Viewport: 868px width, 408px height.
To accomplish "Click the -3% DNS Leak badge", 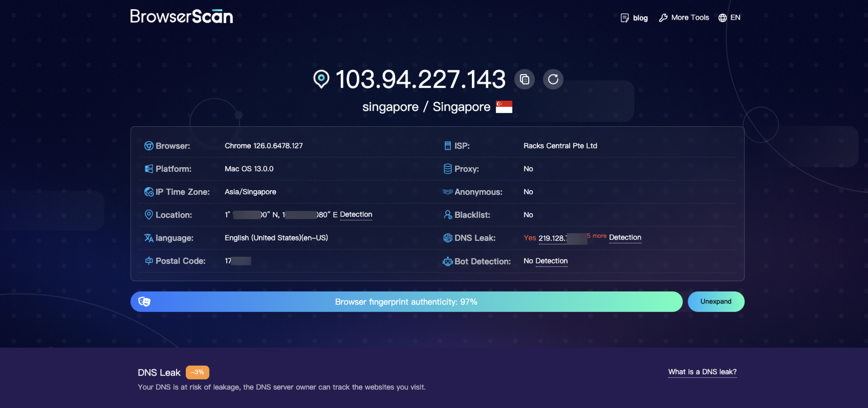I will coord(198,372).
